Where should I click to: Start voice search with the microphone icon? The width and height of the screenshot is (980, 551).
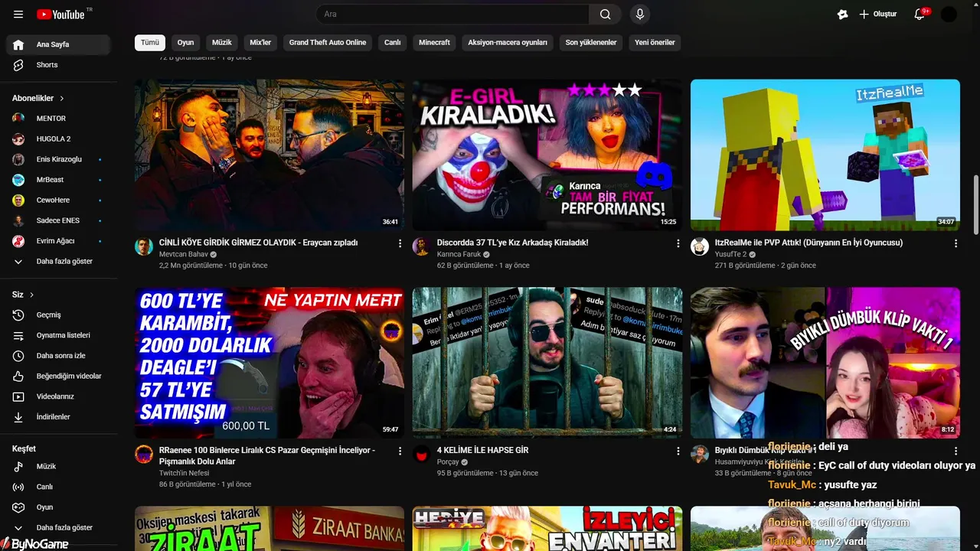click(x=640, y=14)
